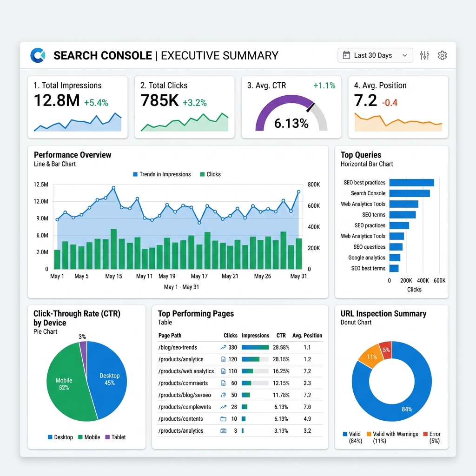The height and width of the screenshot is (476, 476).
Task: Toggle Desktop legend under pie chart
Action: click(60, 437)
